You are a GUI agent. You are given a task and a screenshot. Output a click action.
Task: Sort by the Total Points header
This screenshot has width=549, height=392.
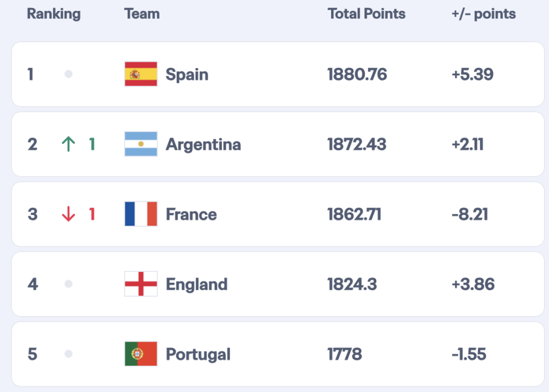(x=367, y=14)
